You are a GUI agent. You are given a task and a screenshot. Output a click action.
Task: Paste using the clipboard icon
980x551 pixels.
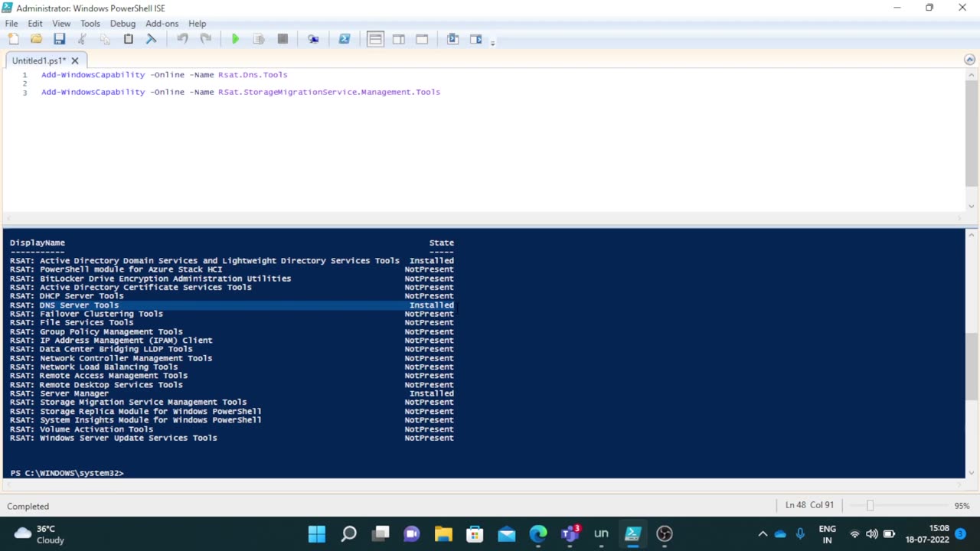click(x=128, y=39)
